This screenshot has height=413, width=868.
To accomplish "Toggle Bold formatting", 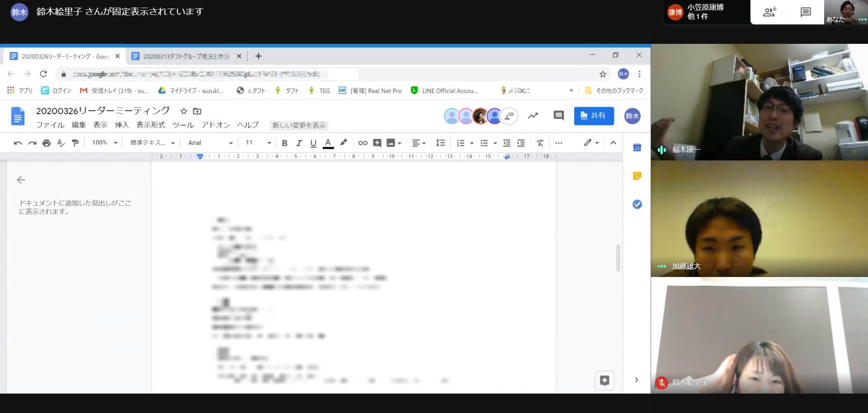I will 284,143.
